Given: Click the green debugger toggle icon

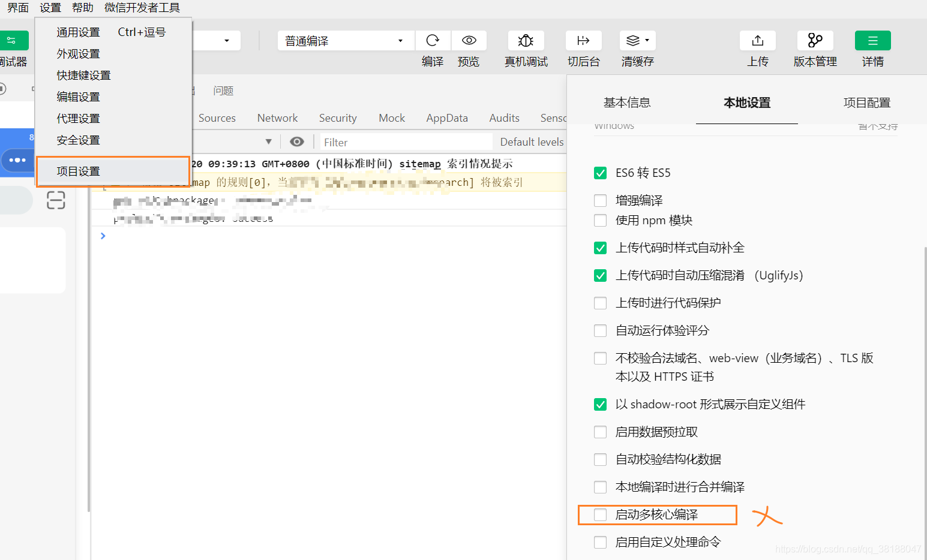Looking at the screenshot, I should [x=13, y=40].
